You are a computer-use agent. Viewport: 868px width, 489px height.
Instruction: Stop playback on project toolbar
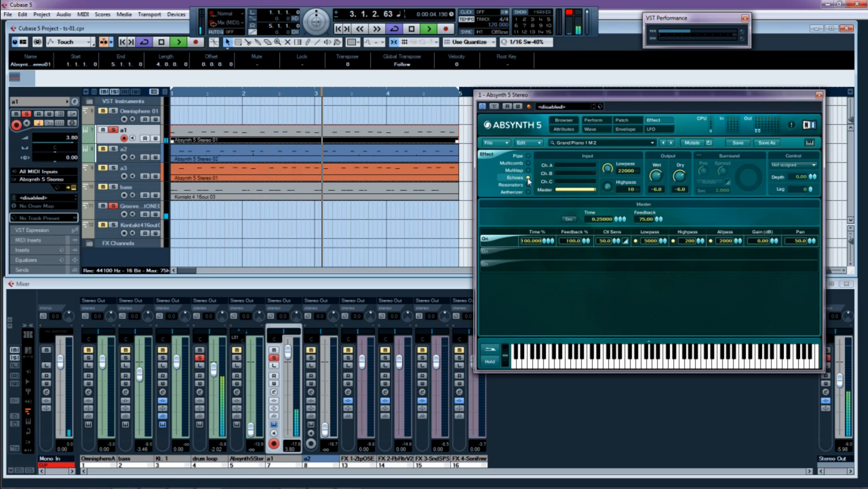click(161, 42)
